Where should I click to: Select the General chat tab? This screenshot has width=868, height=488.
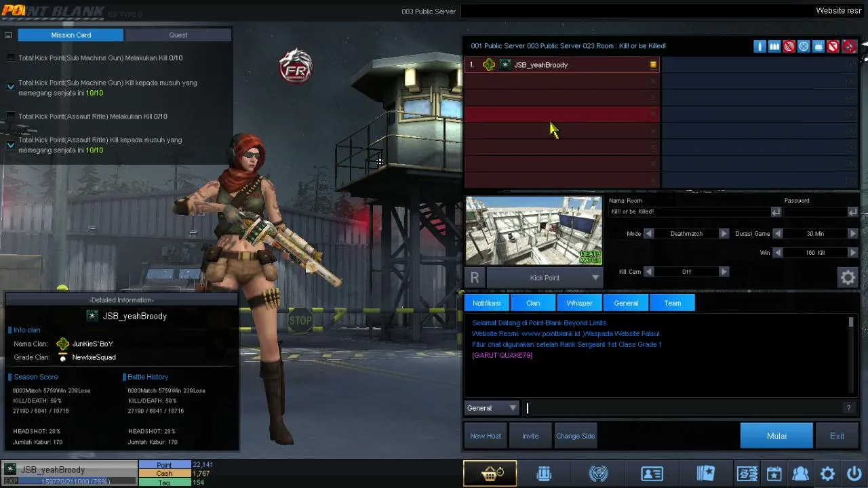[x=626, y=303]
